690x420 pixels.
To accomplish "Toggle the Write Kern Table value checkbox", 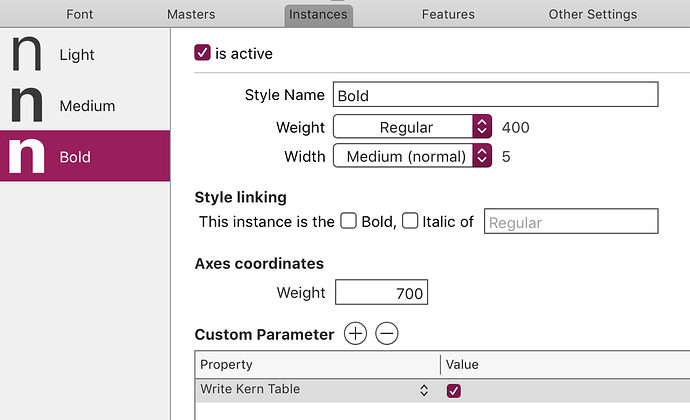I will pos(454,391).
